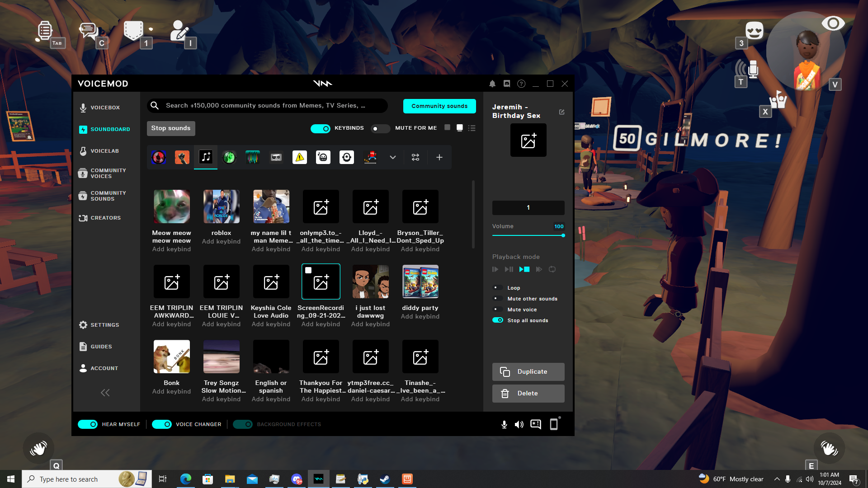Add new soundboard with plus icon
Viewport: 868px width, 488px height.
[439, 157]
